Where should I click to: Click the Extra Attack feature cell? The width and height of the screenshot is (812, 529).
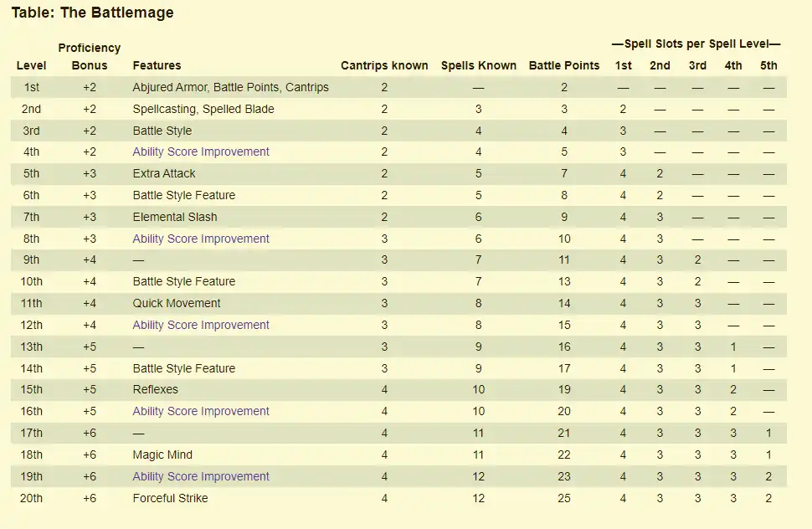(164, 173)
